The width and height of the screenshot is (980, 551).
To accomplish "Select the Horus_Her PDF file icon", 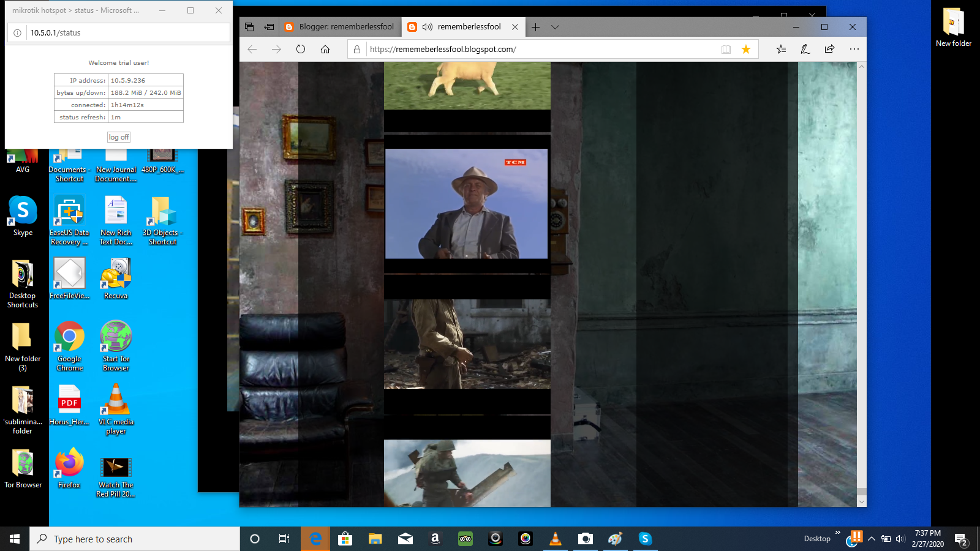I will 69,405.
